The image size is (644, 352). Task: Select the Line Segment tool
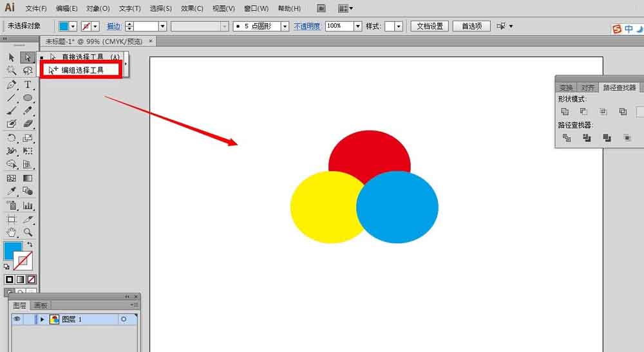12,98
